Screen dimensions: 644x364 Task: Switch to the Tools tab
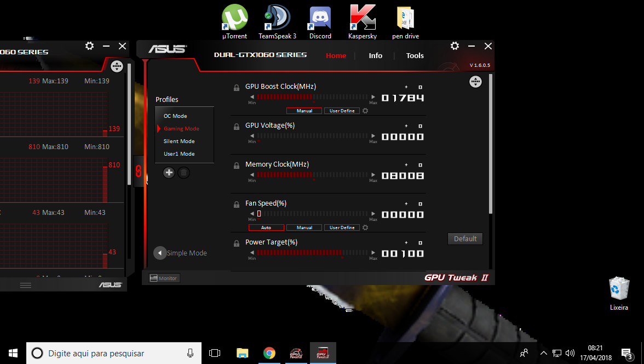click(415, 55)
